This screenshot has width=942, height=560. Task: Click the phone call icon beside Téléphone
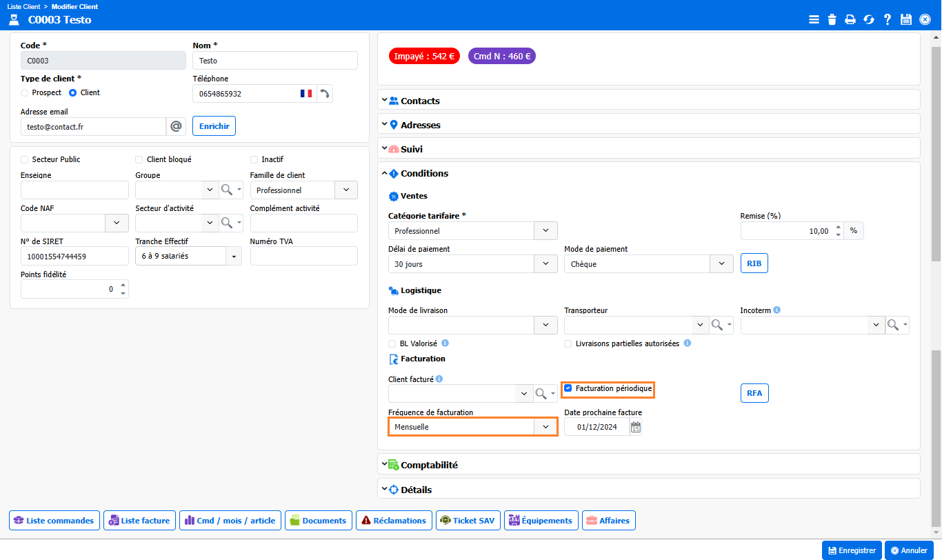[325, 94]
